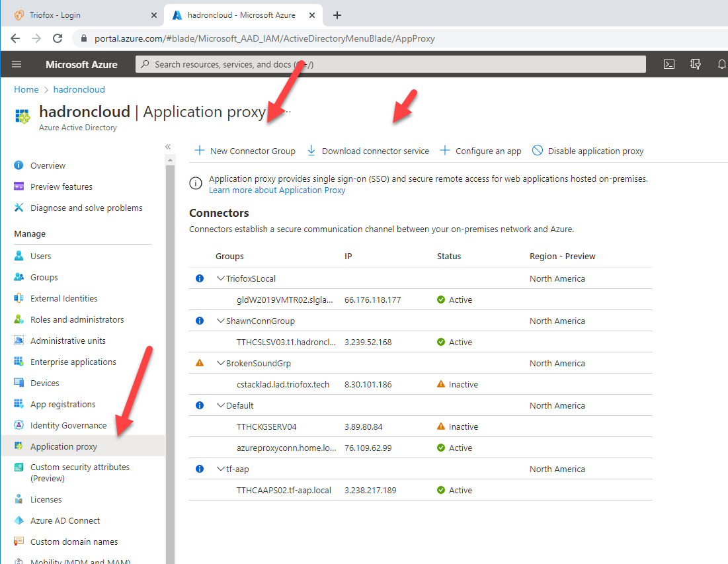Click the Microsoft Azure brand link
Image resolution: width=728 pixels, height=564 pixels.
(81, 65)
